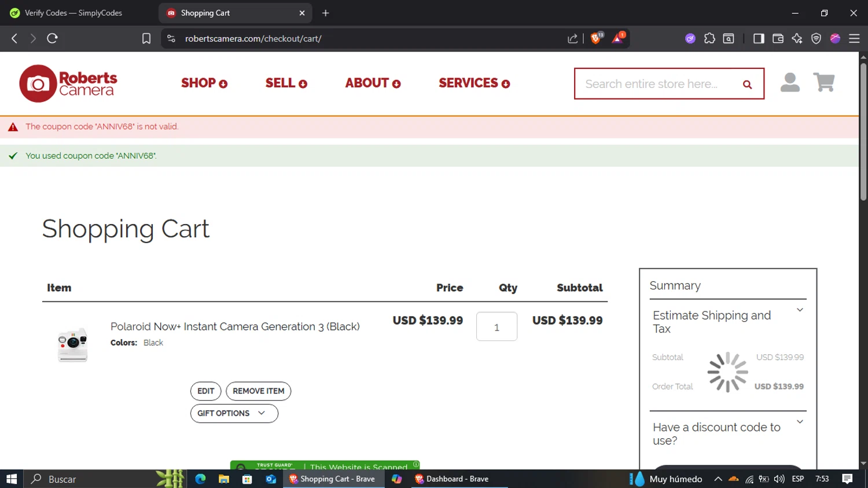
Task: Open Microsoft Edge from taskbar
Action: [200, 479]
